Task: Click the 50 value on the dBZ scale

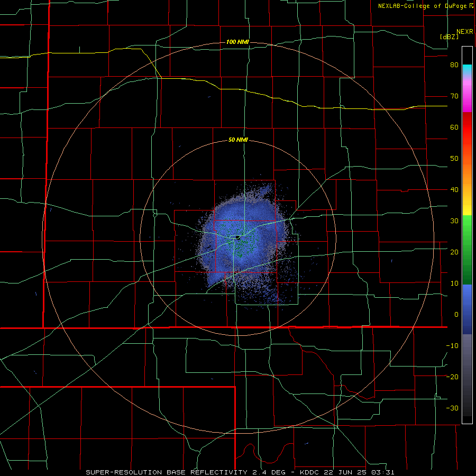Action: [x=454, y=159]
